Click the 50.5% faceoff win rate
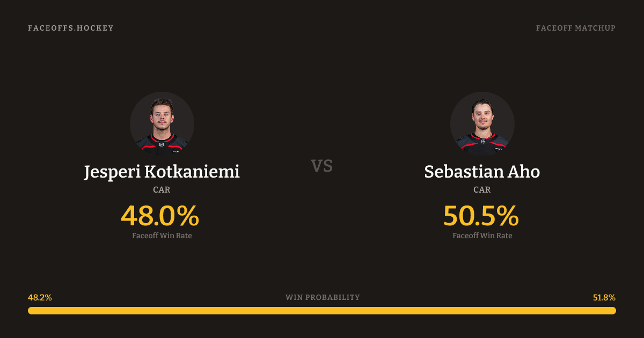This screenshot has height=338, width=644. 481,216
